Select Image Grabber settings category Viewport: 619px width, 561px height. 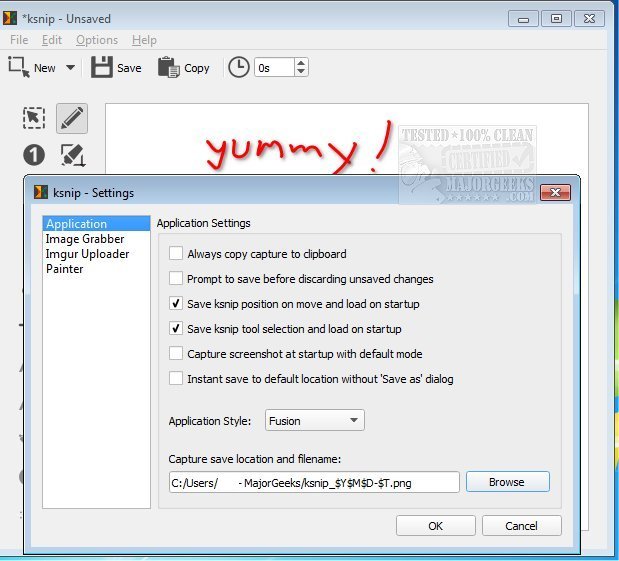tap(96, 239)
